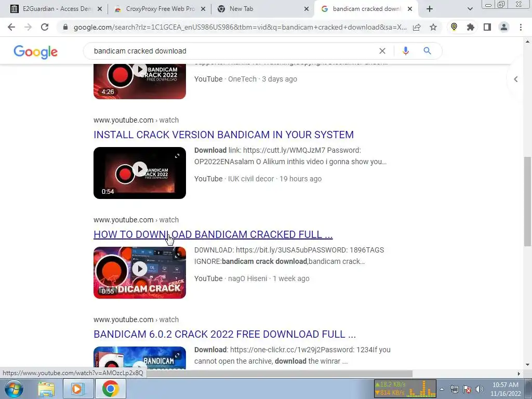Submit search with the magnifier icon
Viewport: 532px width, 399px height.
pyautogui.click(x=427, y=51)
